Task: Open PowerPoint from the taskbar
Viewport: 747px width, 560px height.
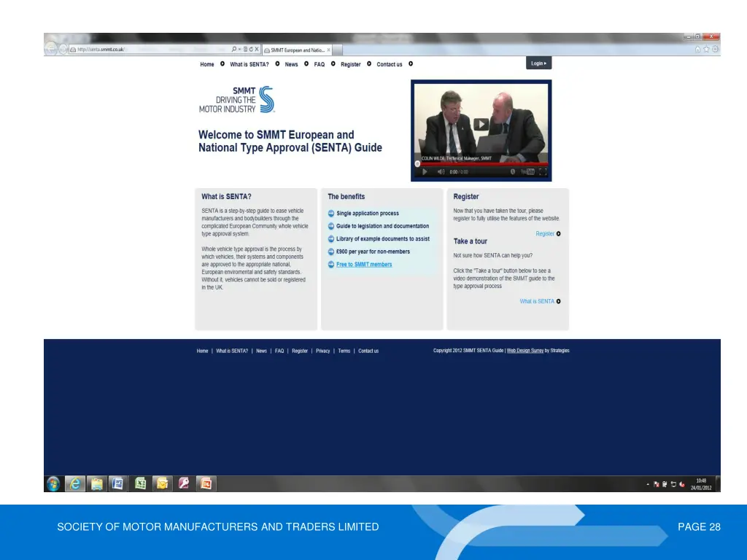Action: click(206, 484)
